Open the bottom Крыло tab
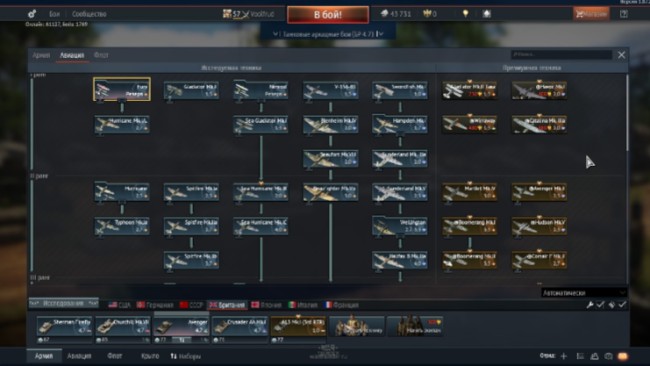This screenshot has width=650, height=366. (x=150, y=356)
